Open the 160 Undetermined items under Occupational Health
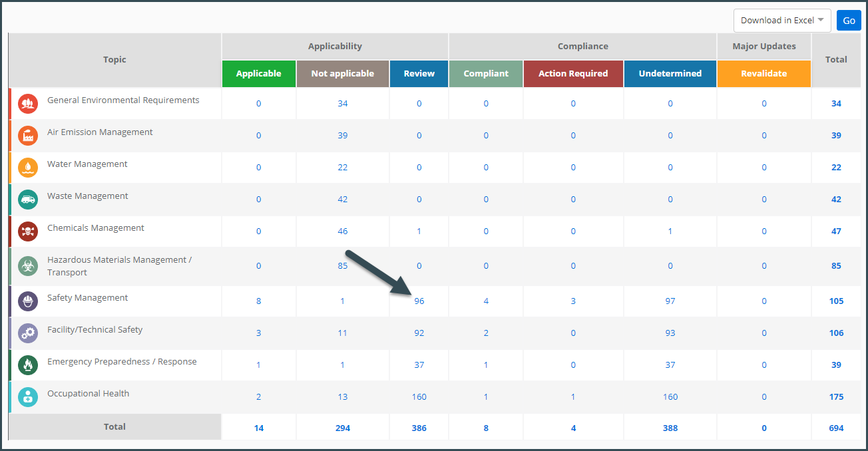868x451 pixels. (670, 396)
